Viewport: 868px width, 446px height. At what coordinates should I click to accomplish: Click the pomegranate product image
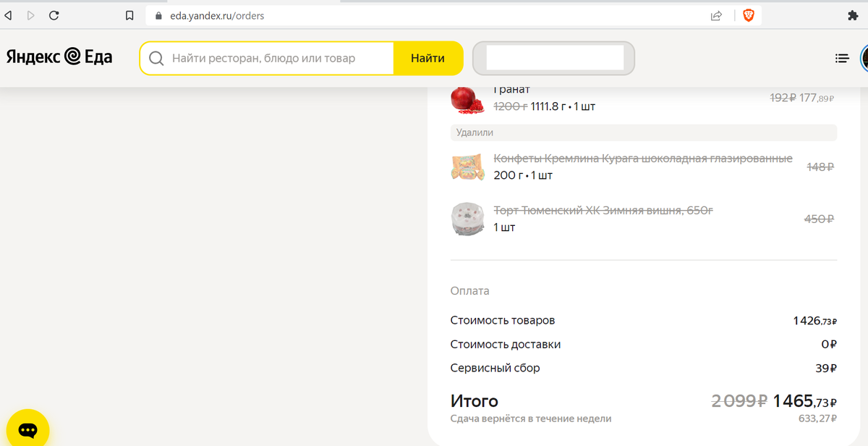[x=467, y=99]
